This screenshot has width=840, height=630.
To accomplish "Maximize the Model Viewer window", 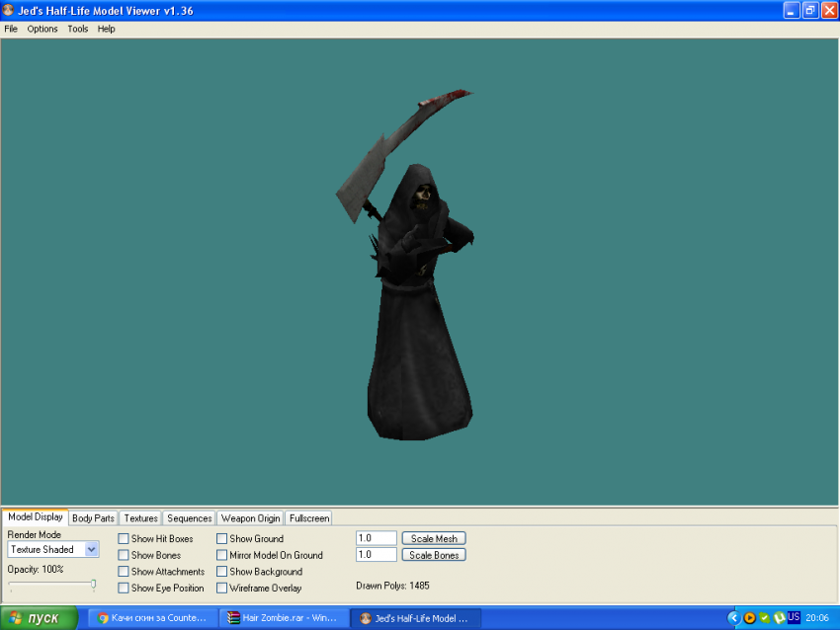I will [810, 10].
